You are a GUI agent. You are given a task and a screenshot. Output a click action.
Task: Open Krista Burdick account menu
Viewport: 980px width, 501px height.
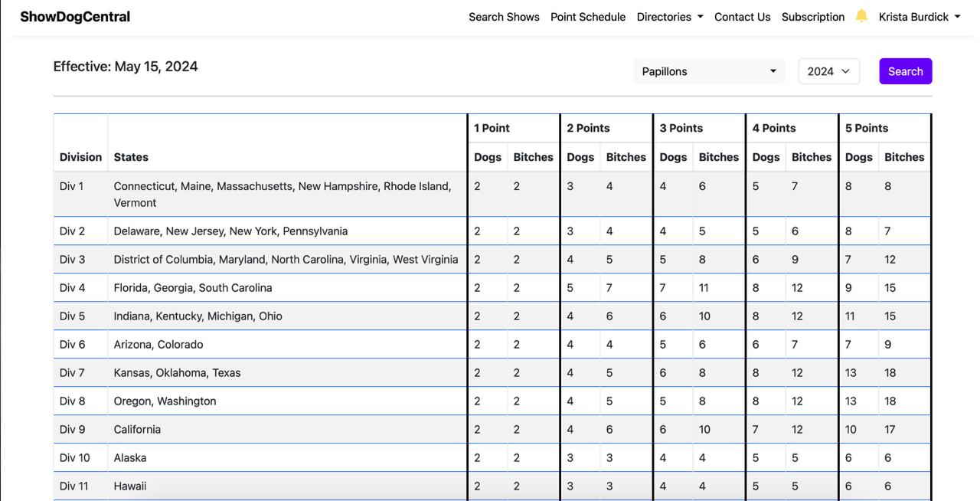click(x=919, y=17)
